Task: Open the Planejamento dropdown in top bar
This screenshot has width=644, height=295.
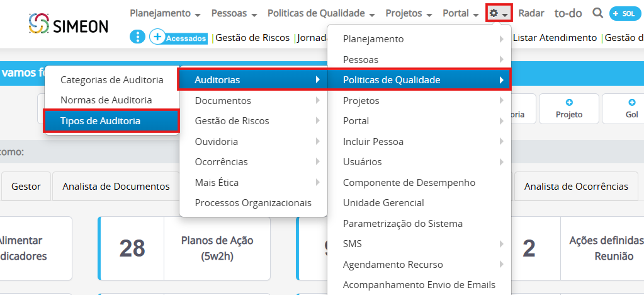Action: point(165,13)
